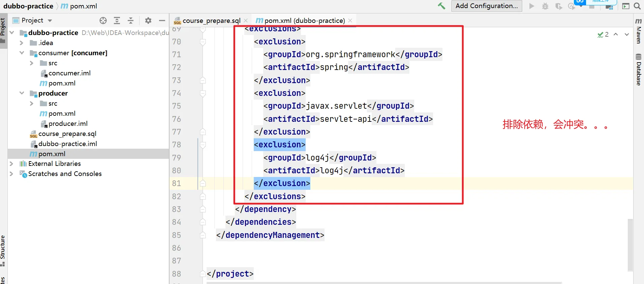This screenshot has height=284, width=644.
Task: Fold the exclusion block at line 74
Action: tap(203, 93)
